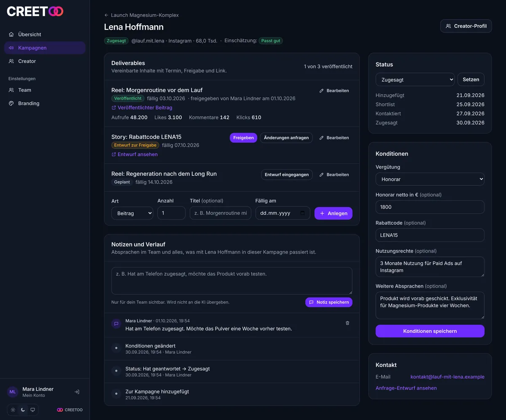This screenshot has height=420, width=506.
Task: Click the Nutzungsrechte text area
Action: [430, 267]
